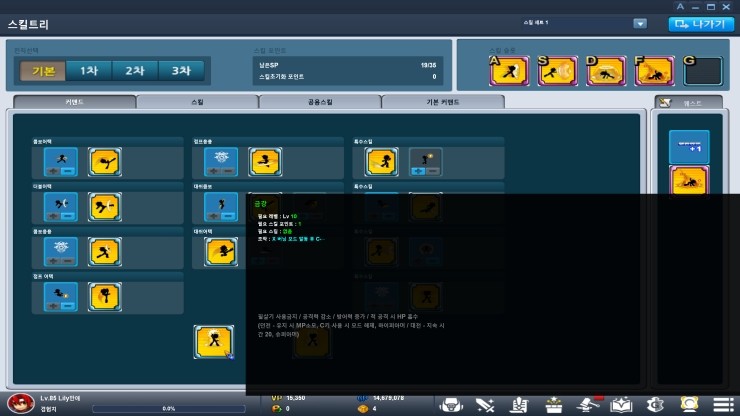Click yellow running figure icon in first 특수스킬 row
The width and height of the screenshot is (740, 416).
381,162
